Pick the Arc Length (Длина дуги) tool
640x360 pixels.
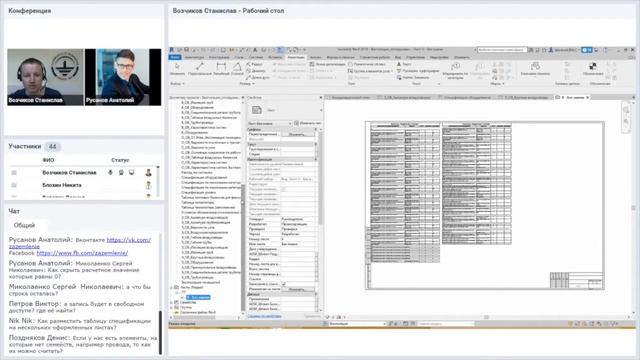tap(257, 77)
